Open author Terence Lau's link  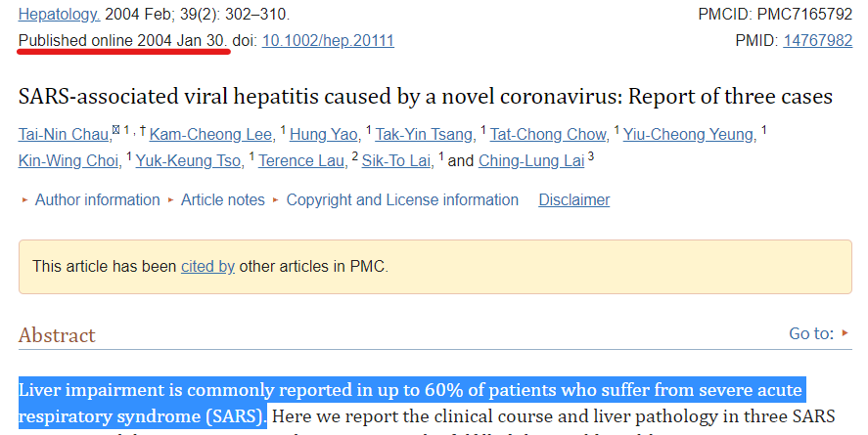pos(300,161)
